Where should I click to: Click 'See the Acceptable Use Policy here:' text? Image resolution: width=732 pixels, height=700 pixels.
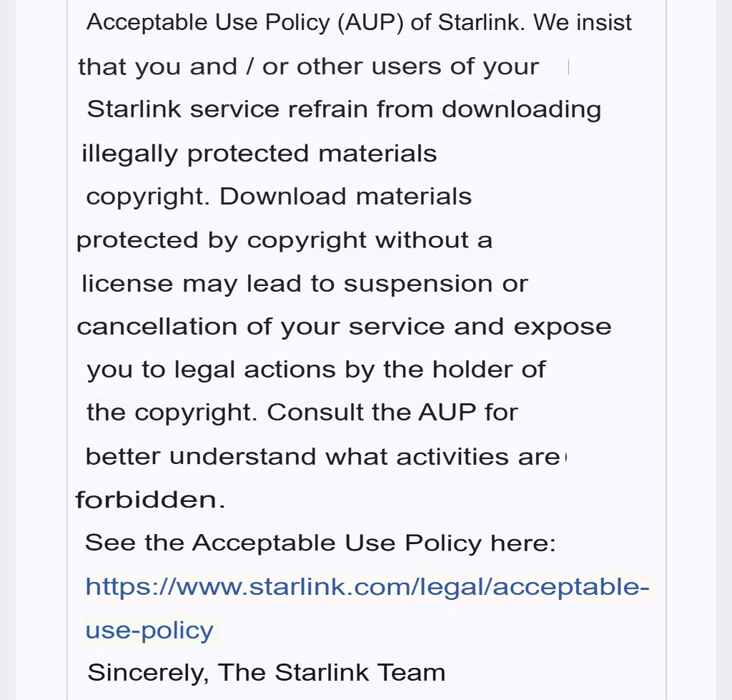(x=320, y=543)
